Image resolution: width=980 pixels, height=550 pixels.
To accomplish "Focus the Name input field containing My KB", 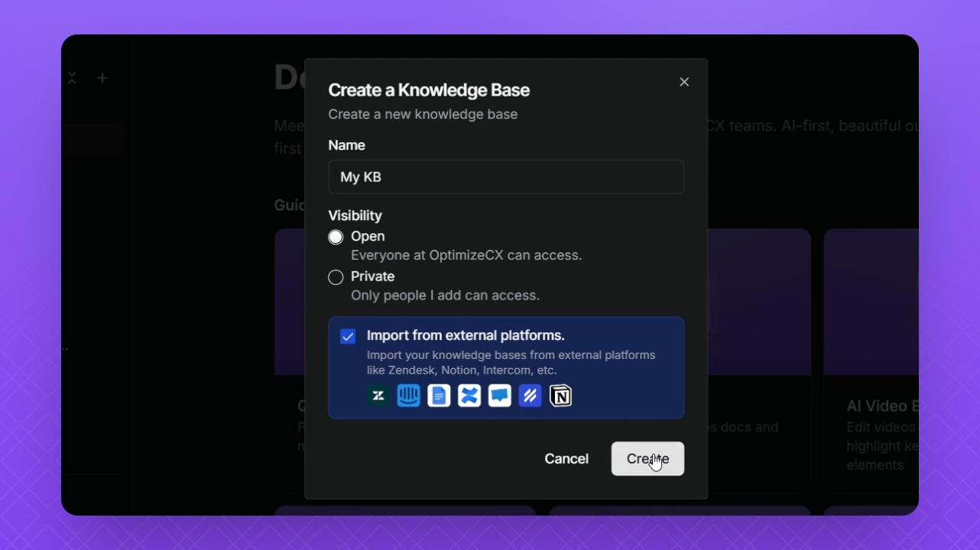I will pos(506,176).
